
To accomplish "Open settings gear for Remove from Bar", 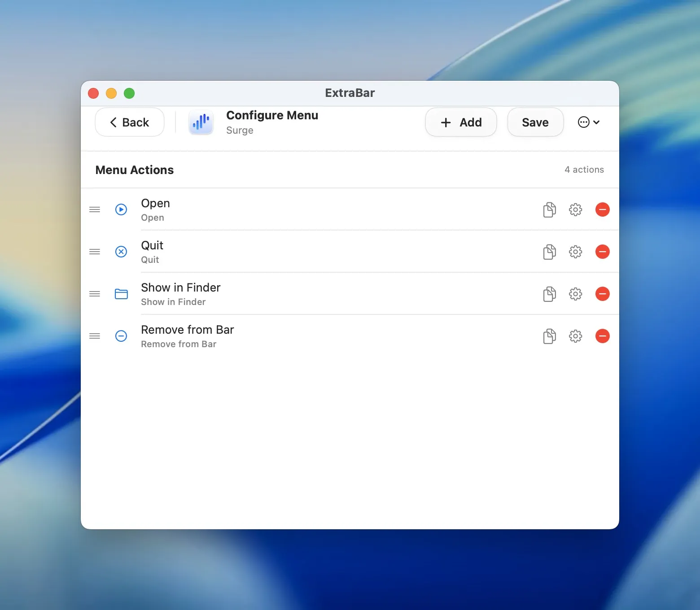I will coord(575,336).
